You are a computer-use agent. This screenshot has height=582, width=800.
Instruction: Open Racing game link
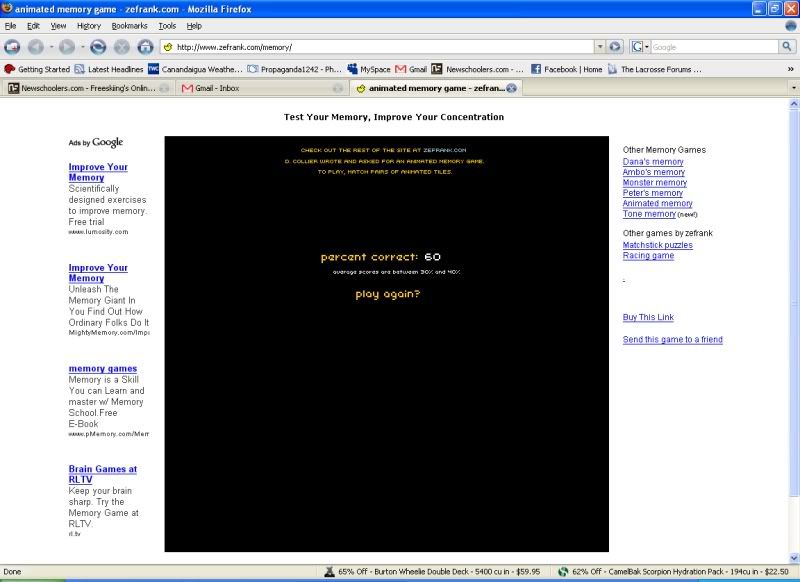648,256
